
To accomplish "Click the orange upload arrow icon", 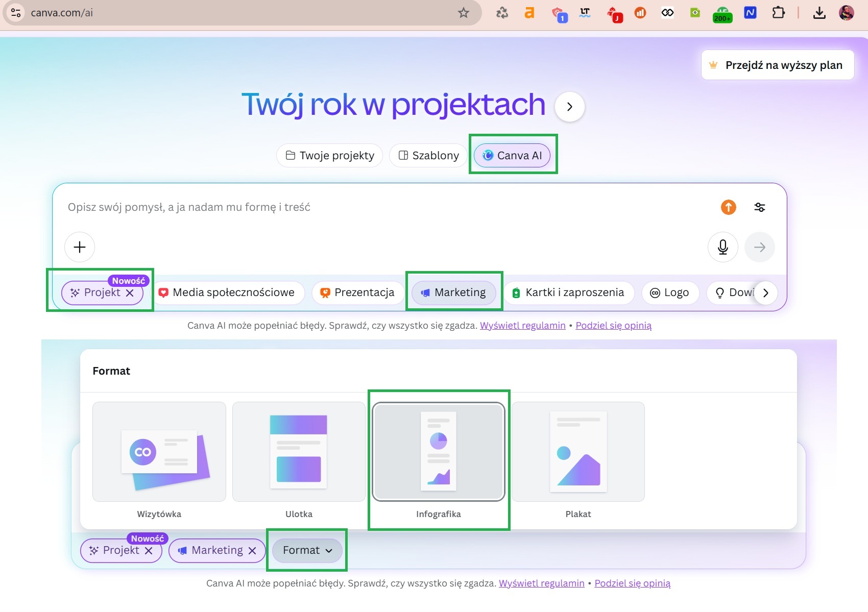I will pyautogui.click(x=728, y=207).
